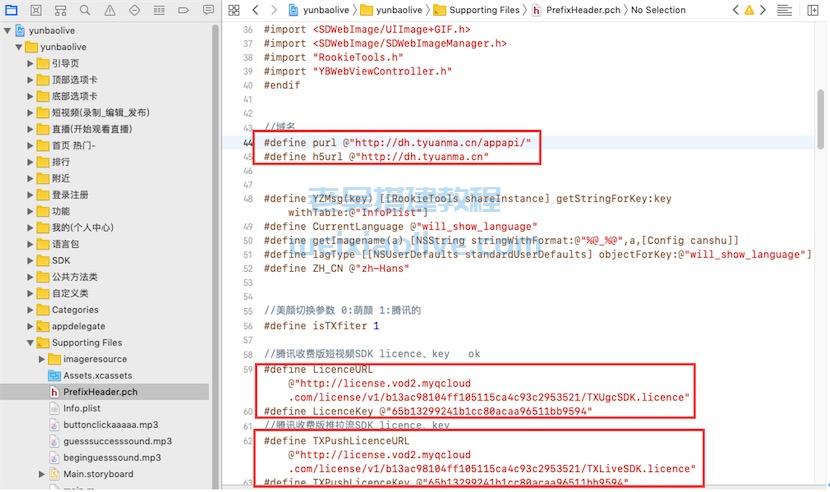Open the Debug navigator icon
Screen dimensions: 830x492
point(159,10)
